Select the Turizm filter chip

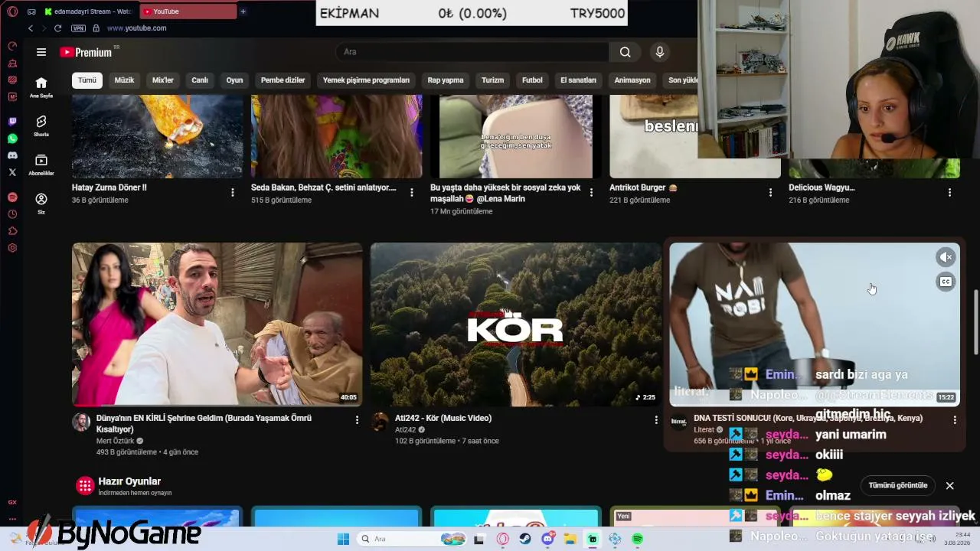(x=492, y=80)
